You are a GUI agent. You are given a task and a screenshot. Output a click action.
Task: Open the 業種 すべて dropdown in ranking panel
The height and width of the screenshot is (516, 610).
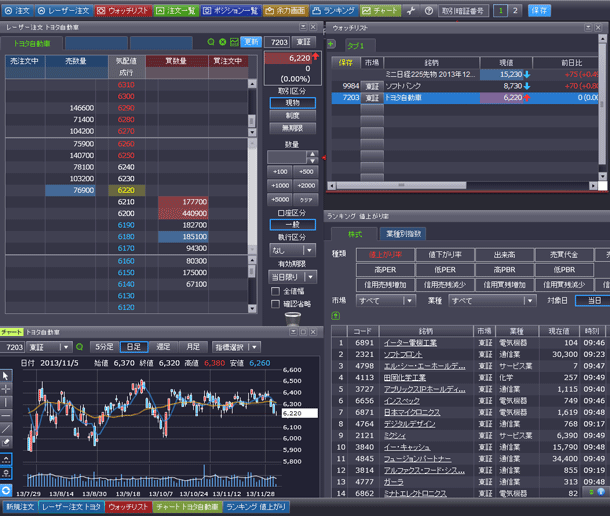493,301
